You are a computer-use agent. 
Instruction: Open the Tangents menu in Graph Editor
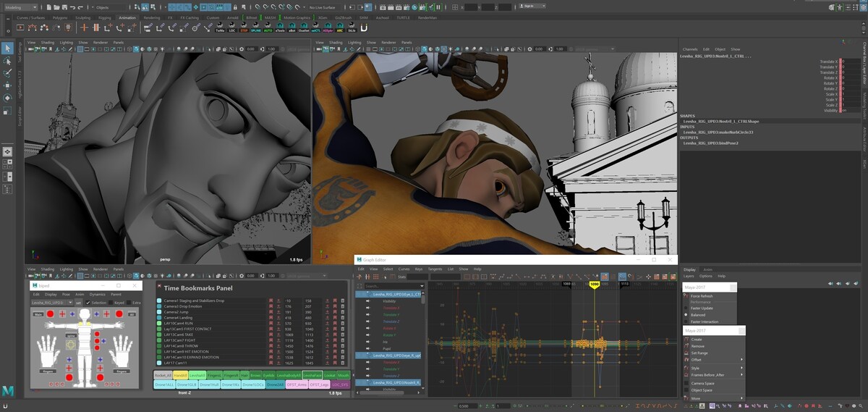(x=435, y=269)
